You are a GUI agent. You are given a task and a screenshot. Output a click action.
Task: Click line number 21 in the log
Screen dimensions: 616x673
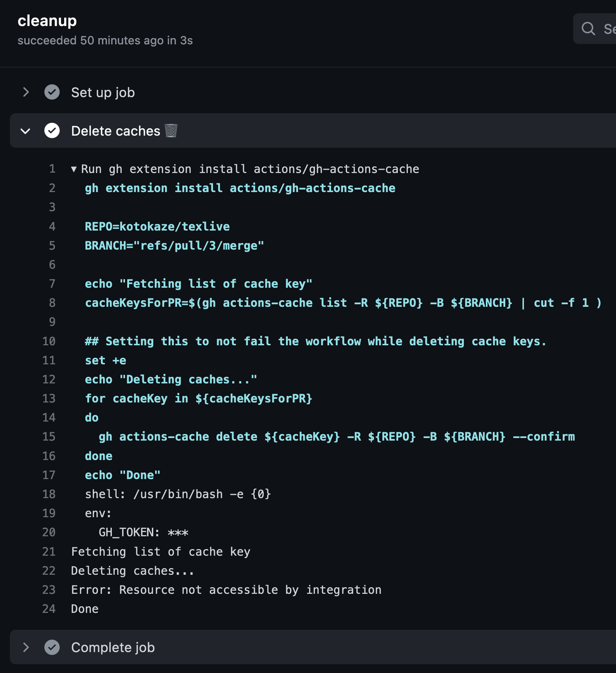coord(49,552)
